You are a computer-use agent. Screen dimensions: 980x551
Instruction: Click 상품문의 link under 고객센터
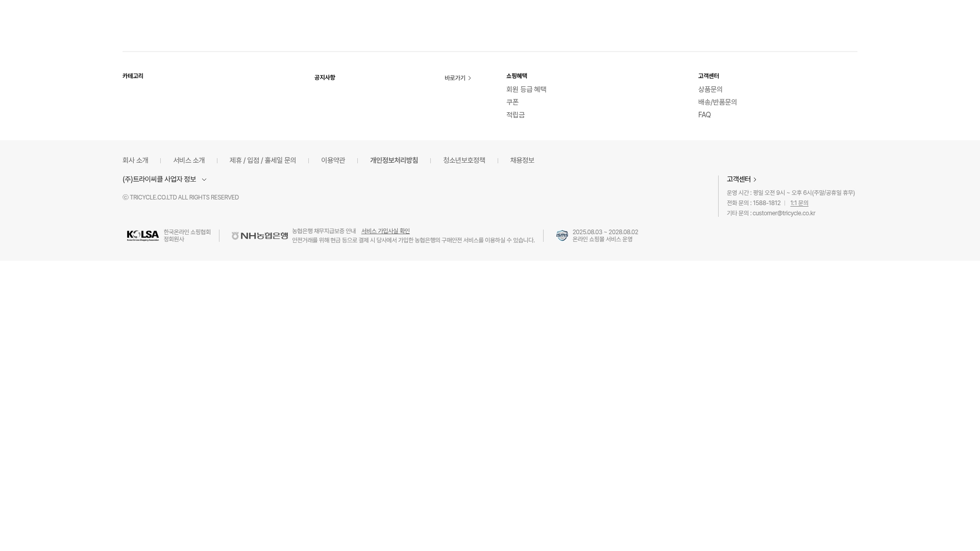[x=710, y=89]
